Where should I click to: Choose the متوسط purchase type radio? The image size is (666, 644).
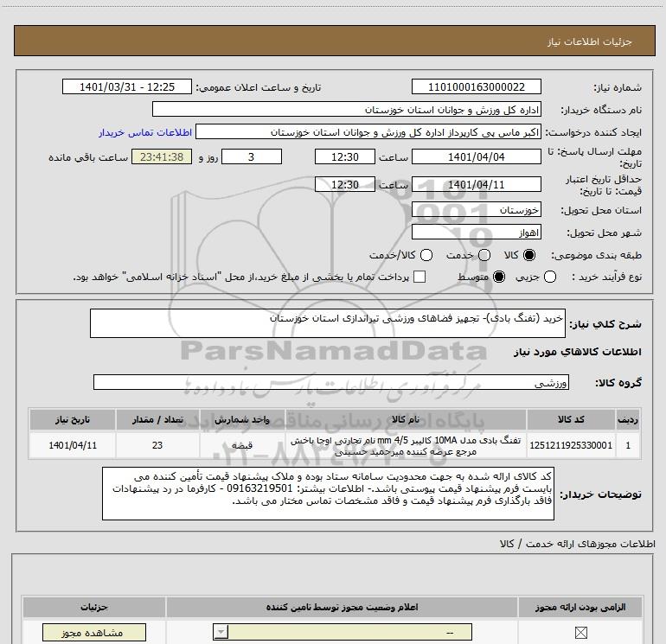[499, 277]
